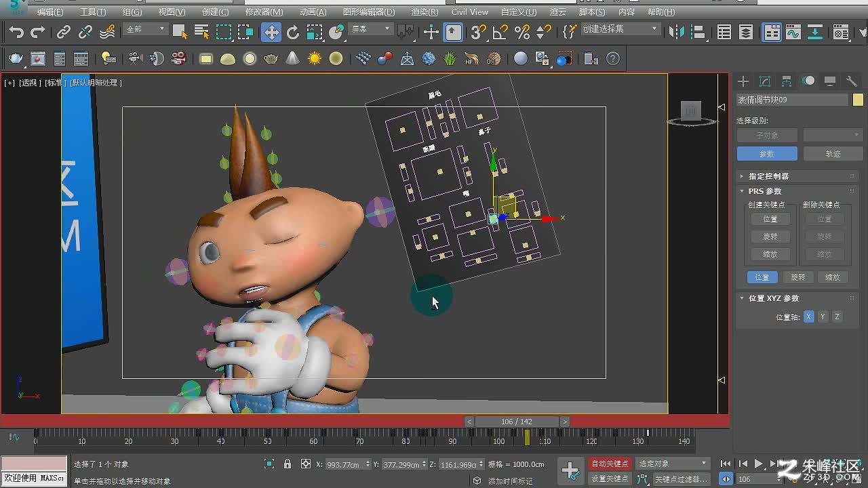Click the teapot render icon

[16, 59]
